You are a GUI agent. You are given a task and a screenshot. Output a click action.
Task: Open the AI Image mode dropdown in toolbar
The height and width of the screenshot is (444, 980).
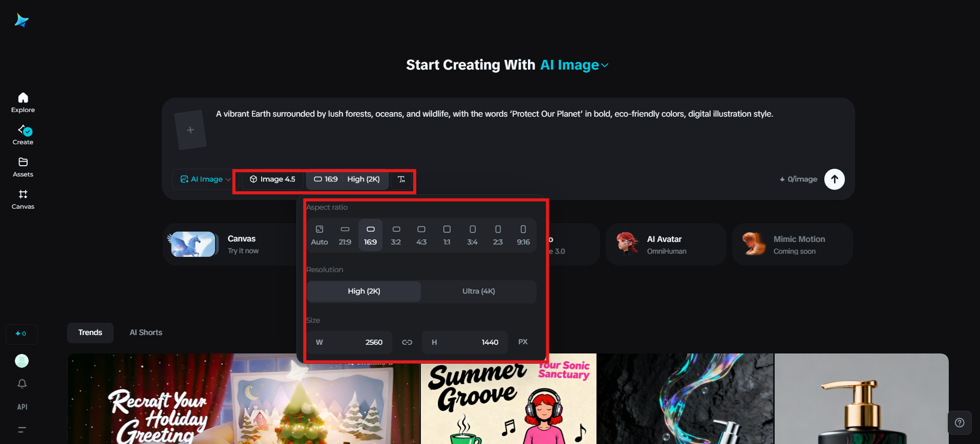(x=205, y=179)
